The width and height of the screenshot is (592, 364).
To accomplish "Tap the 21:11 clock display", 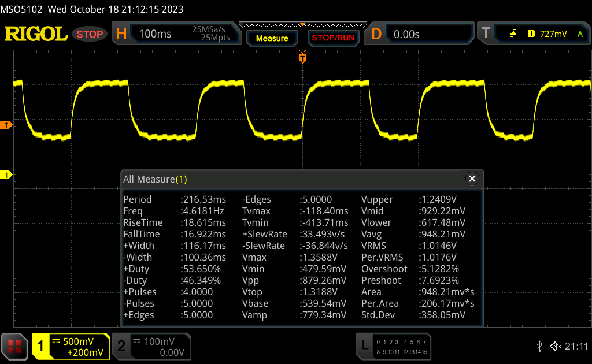I will [576, 346].
